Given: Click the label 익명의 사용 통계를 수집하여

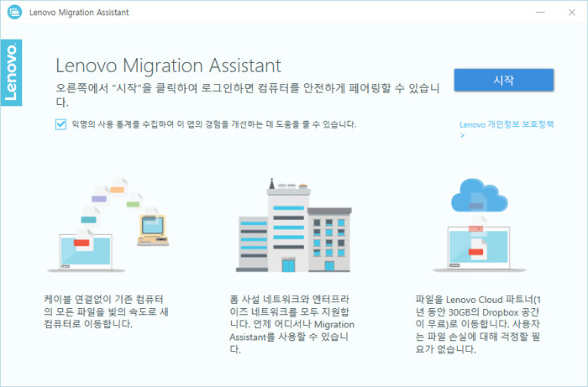Looking at the screenshot, I should pos(213,124).
